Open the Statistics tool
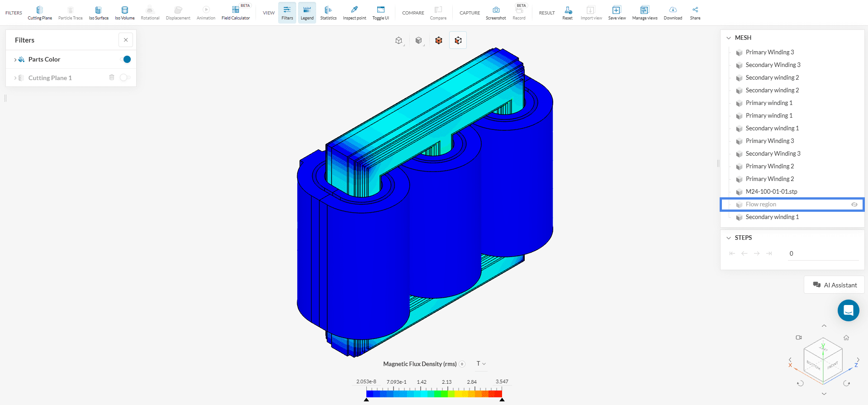This screenshot has width=868, height=405. pyautogui.click(x=328, y=13)
